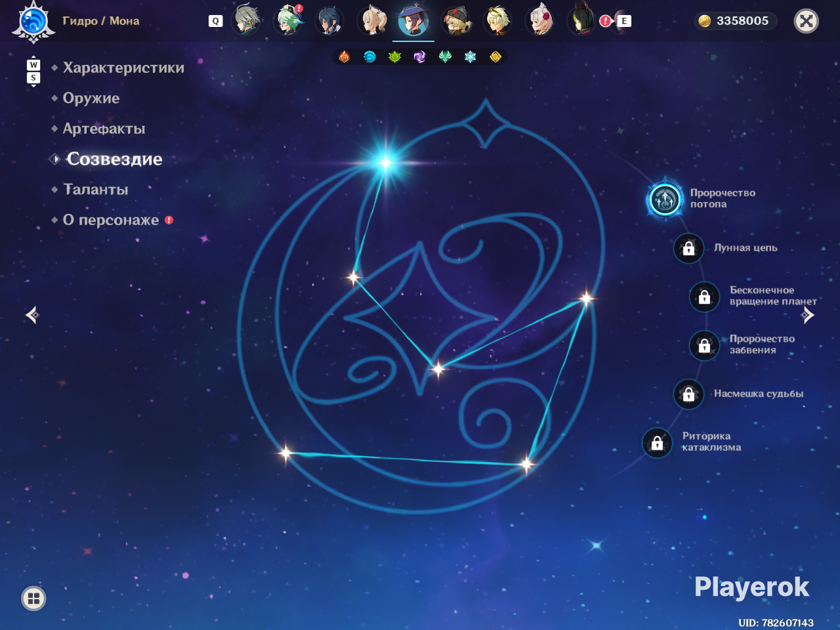Filter characters by Hydro element

369,57
